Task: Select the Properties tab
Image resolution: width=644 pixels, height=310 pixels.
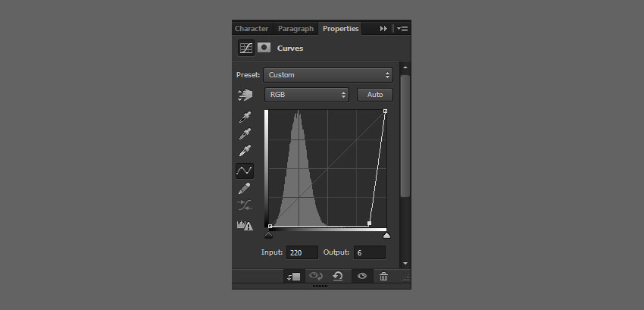Action: [340, 28]
